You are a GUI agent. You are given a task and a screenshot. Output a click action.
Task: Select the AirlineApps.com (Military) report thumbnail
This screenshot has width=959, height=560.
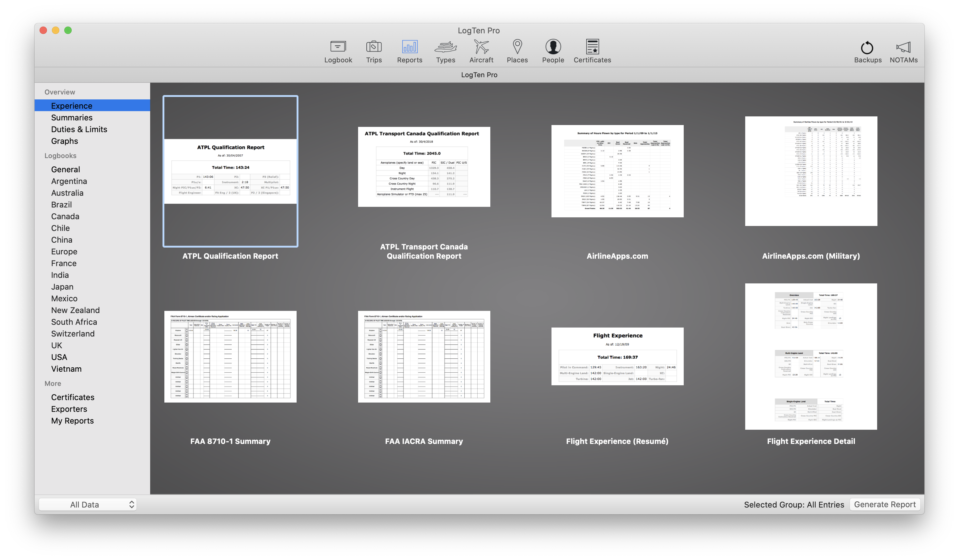coord(811,171)
